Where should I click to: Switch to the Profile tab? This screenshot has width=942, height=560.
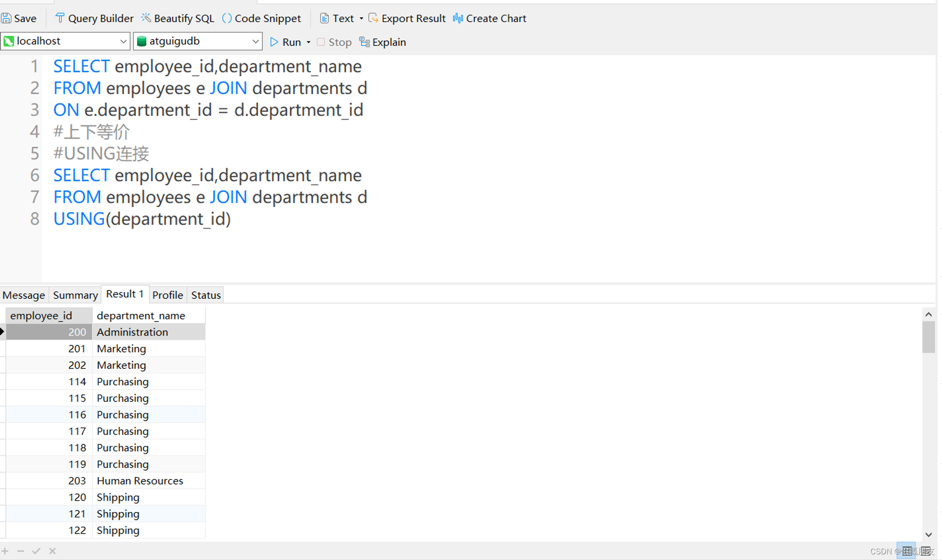coord(167,295)
